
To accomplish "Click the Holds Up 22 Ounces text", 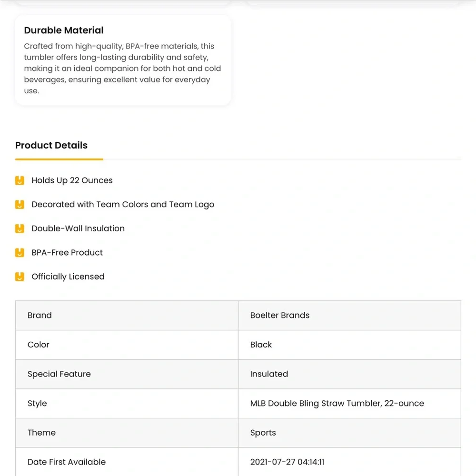I will (72, 180).
